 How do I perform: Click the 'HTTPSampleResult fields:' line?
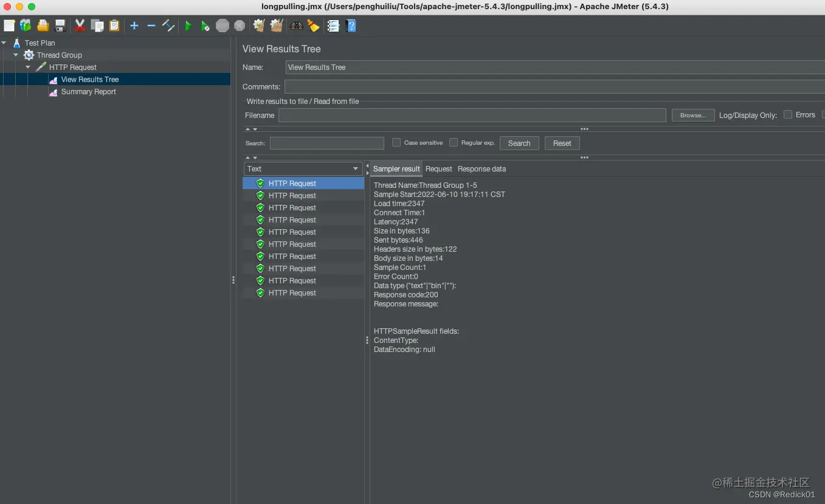coord(416,331)
